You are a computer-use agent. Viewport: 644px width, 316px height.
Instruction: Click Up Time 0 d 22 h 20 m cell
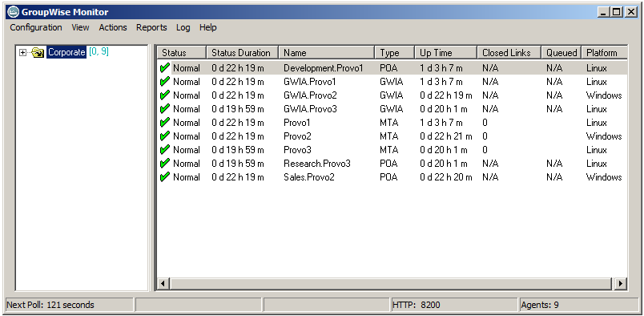click(445, 177)
